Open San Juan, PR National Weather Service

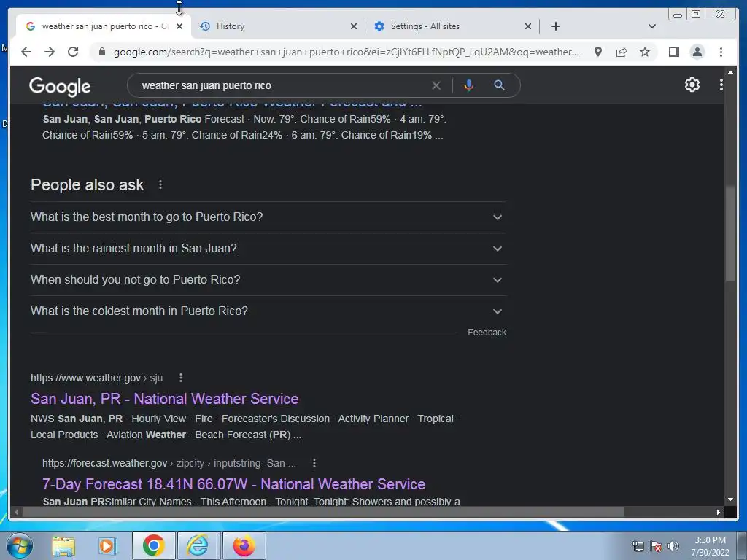[x=164, y=399]
